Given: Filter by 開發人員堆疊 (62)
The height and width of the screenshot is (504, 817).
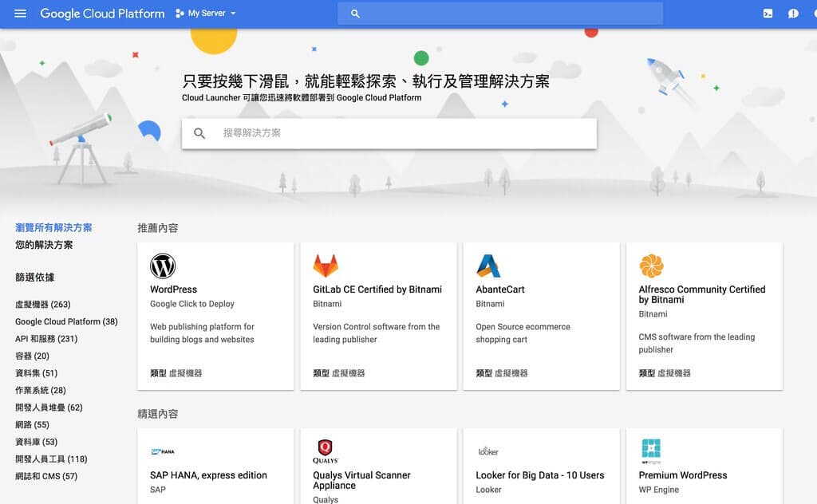Looking at the screenshot, I should pyautogui.click(x=49, y=408).
